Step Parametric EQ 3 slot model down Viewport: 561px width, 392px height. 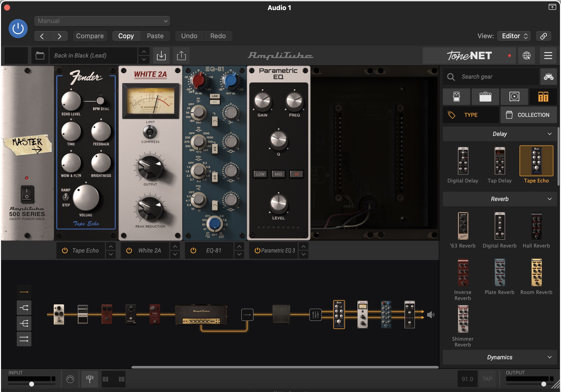tap(304, 254)
